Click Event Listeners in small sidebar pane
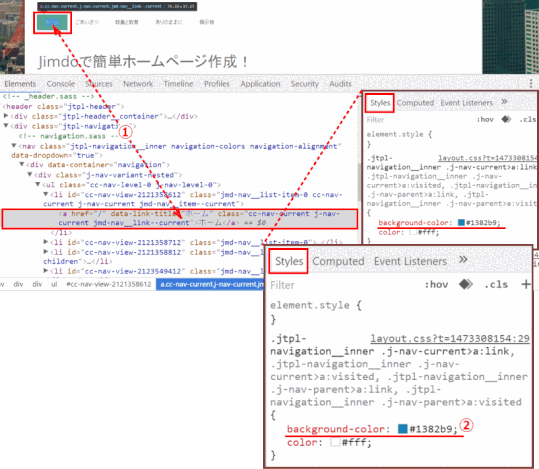Viewport: 539px width, 469px height. pyautogui.click(x=466, y=103)
